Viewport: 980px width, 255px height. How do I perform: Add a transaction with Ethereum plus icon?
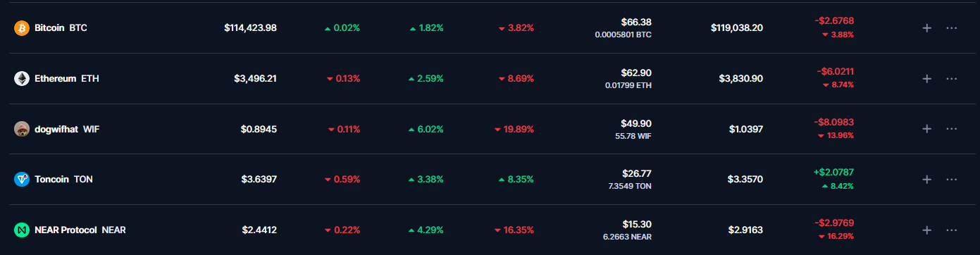coord(927,78)
